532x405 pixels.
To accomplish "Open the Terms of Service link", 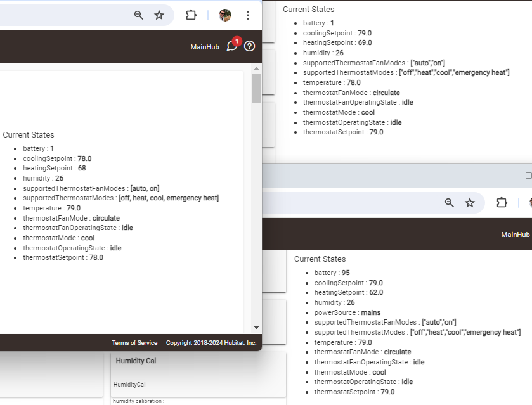I will pos(134,343).
